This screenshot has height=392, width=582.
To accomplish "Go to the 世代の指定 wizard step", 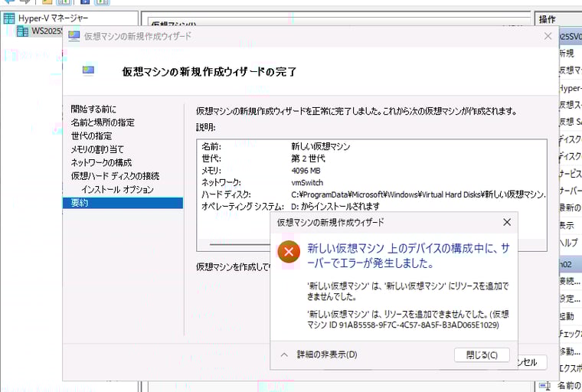I will tap(91, 136).
